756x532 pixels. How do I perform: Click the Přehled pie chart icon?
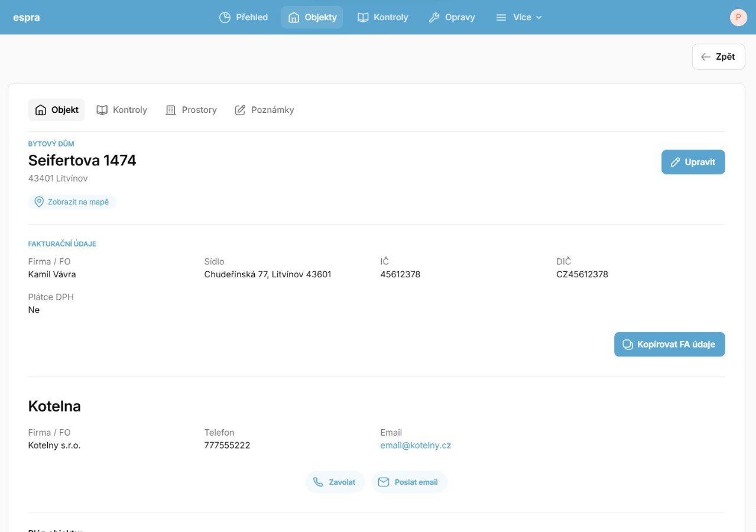pyautogui.click(x=225, y=17)
